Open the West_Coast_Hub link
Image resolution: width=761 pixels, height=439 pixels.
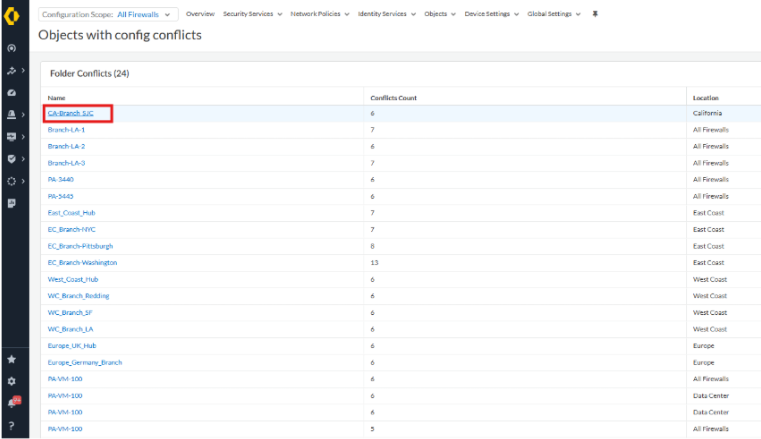(73, 279)
